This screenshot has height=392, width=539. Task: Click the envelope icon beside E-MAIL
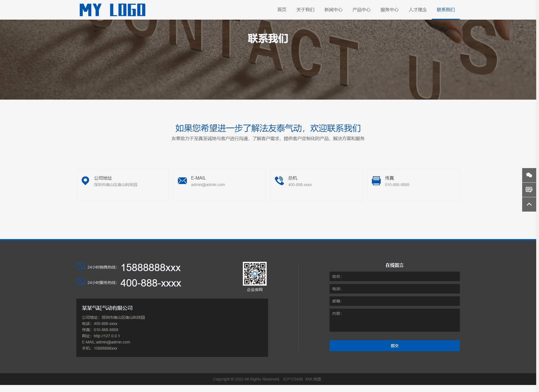point(182,181)
